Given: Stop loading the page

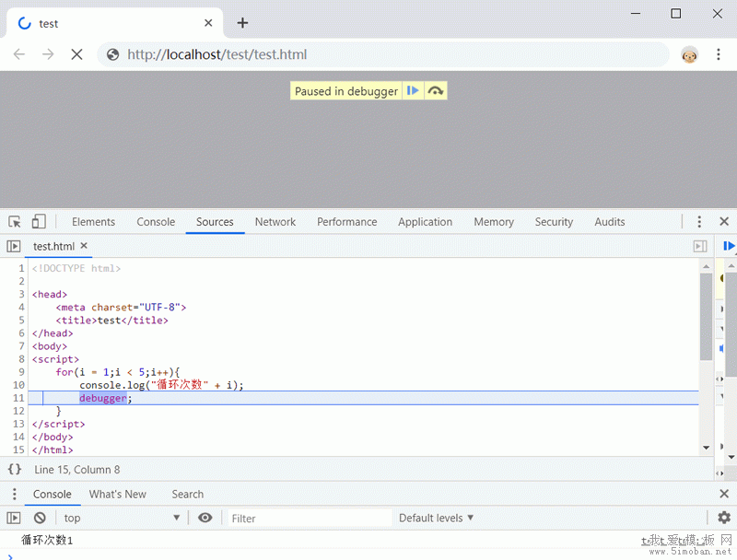Looking at the screenshot, I should 76,54.
